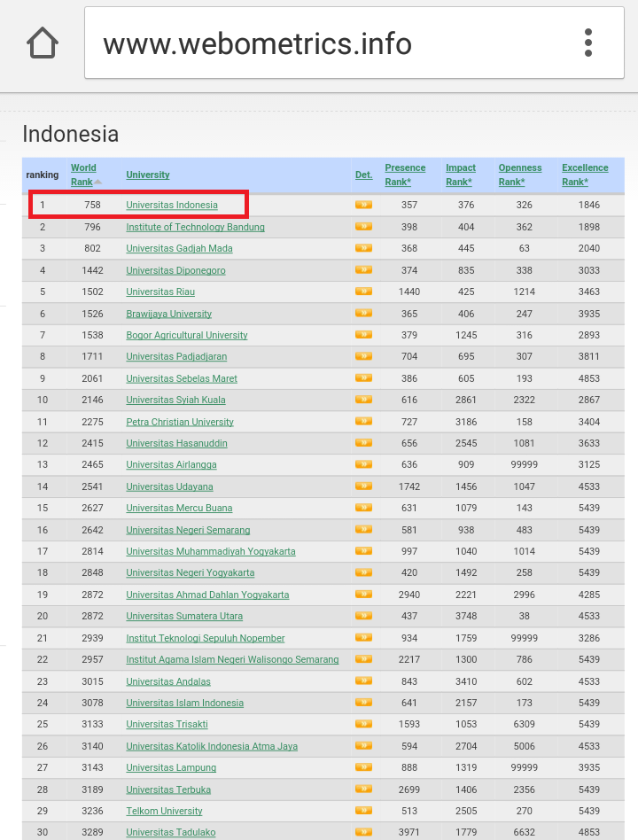Open details icon for Universitas Syiah Kuala
The image size is (638, 840).
tap(363, 400)
